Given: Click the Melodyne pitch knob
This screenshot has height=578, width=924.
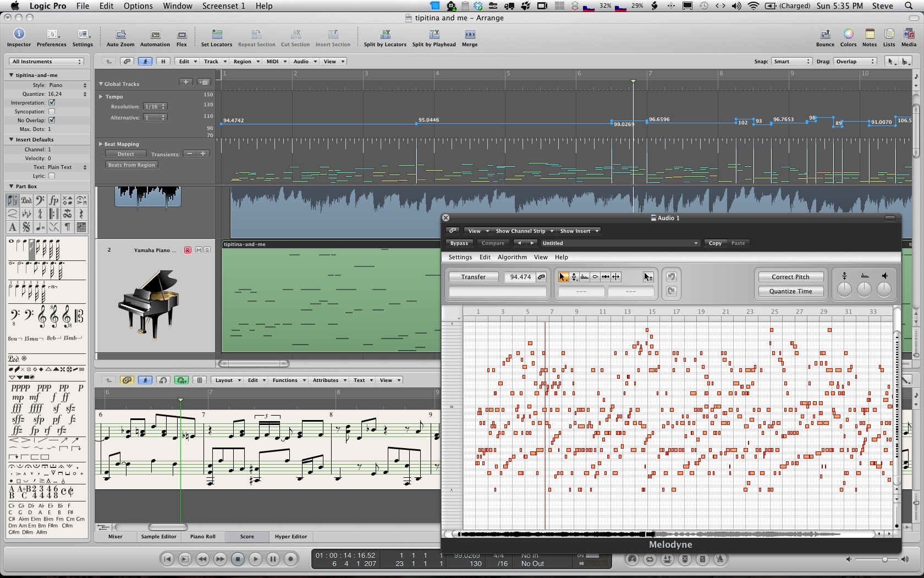Looking at the screenshot, I should (x=844, y=288).
